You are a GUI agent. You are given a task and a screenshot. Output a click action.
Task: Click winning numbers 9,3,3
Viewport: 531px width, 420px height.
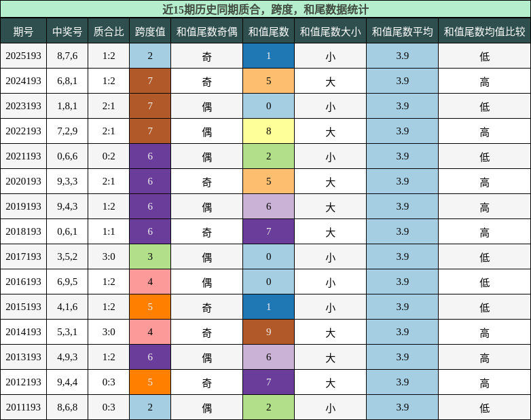tap(67, 181)
